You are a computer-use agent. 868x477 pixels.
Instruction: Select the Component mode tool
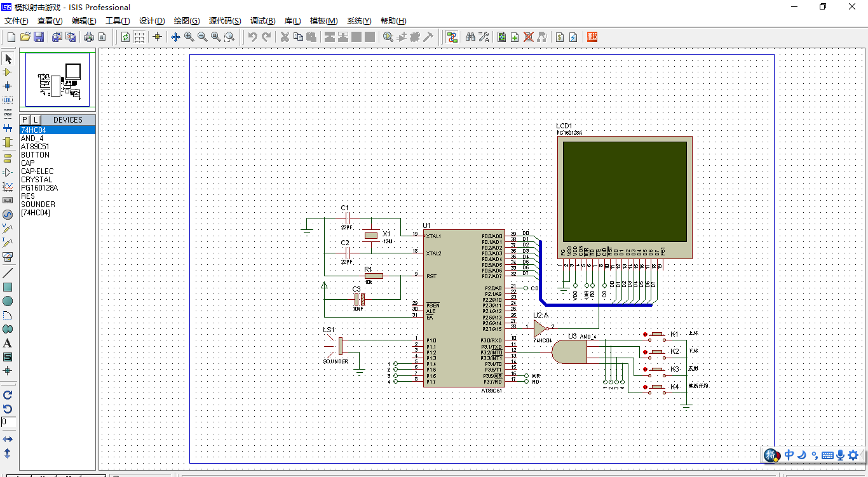click(8, 72)
